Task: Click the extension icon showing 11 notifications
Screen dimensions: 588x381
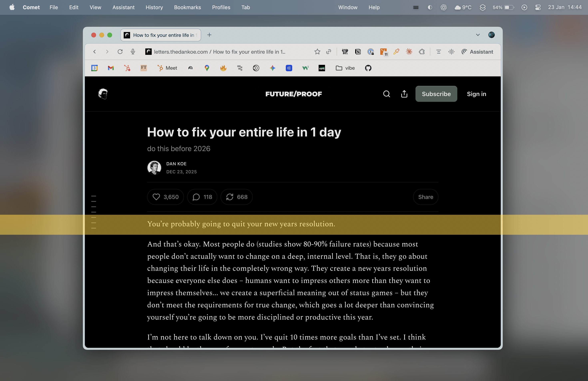Action: pyautogui.click(x=384, y=52)
